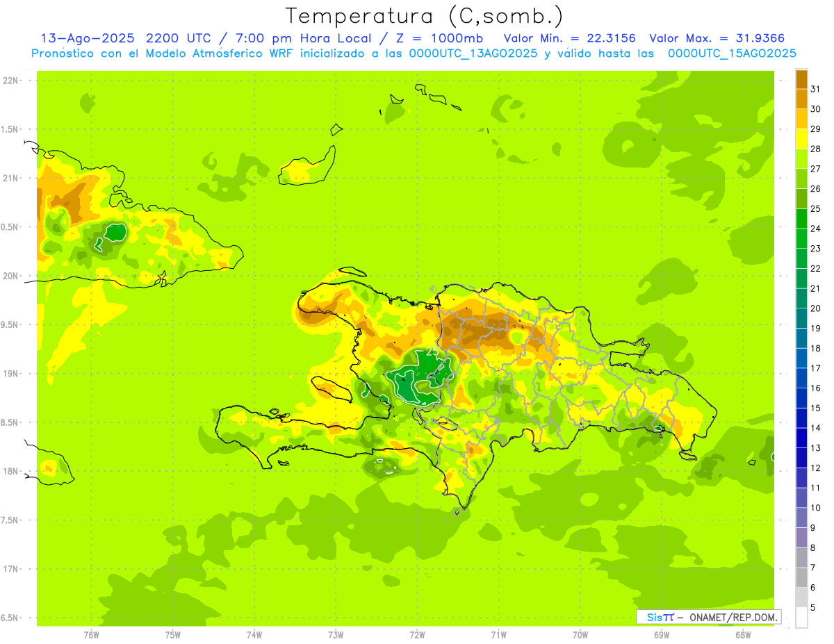Click legend swatch between 30 and 31
This screenshot has width=834, height=644.
click(801, 99)
